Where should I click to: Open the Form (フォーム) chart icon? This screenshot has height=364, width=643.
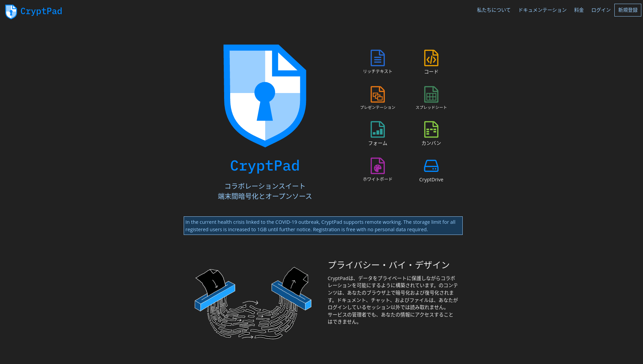[377, 129]
